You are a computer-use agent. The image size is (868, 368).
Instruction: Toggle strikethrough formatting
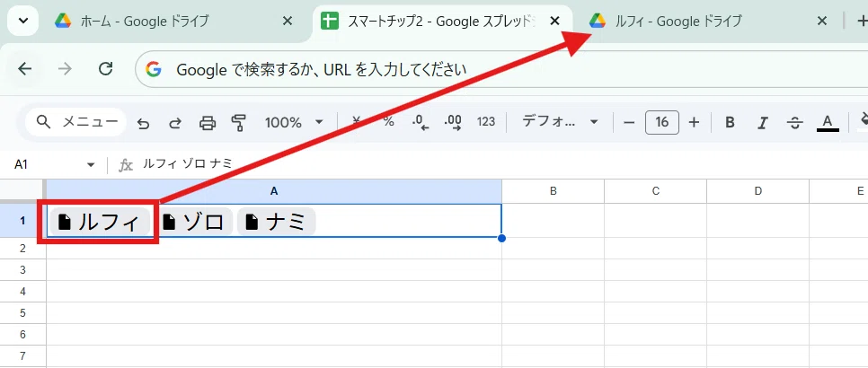[x=795, y=123]
